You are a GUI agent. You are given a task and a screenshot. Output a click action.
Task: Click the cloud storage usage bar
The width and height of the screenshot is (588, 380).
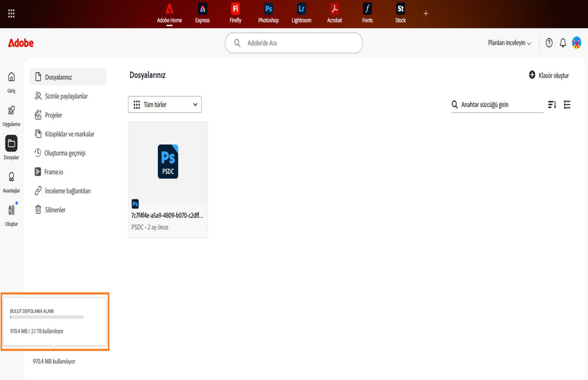(x=47, y=317)
